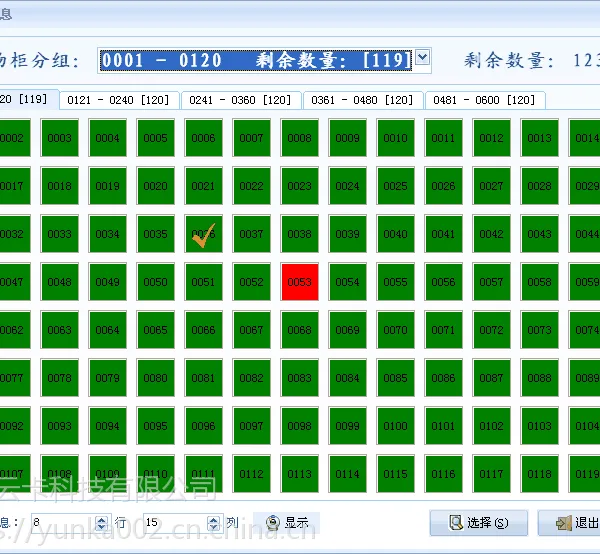Switch to the 0361 - 0480 [120] tab
The image size is (600, 554).
click(x=363, y=100)
